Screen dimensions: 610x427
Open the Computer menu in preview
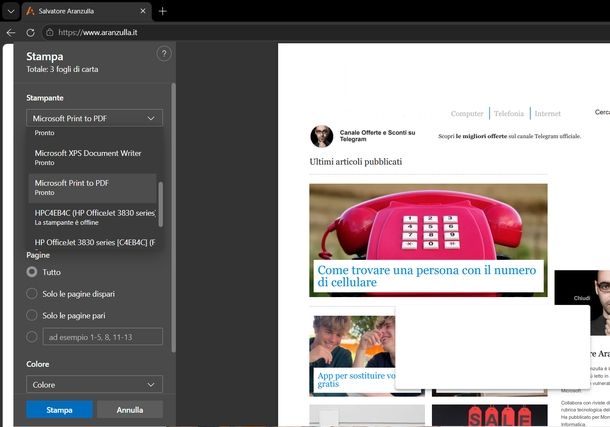pos(467,114)
